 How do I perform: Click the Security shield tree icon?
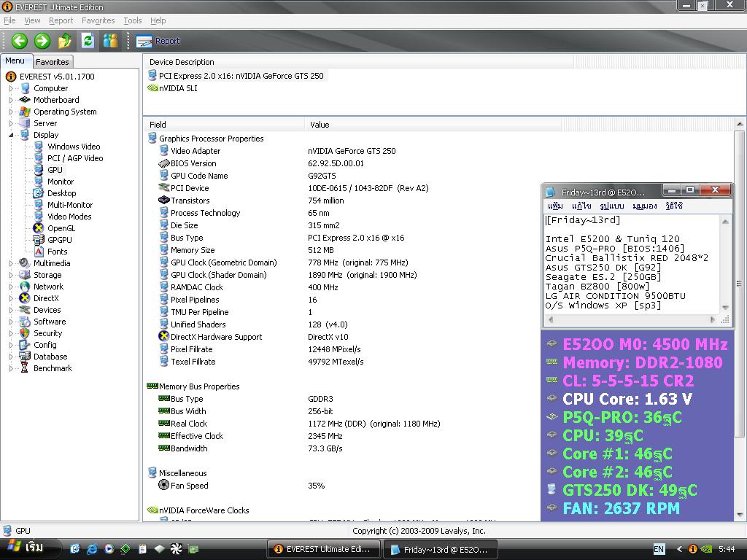[x=25, y=333]
